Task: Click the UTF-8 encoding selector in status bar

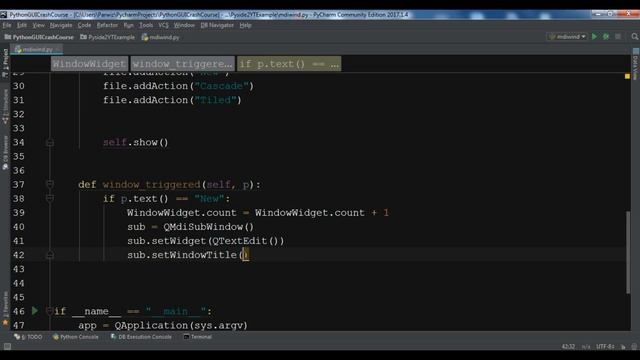Action: click(x=605, y=347)
